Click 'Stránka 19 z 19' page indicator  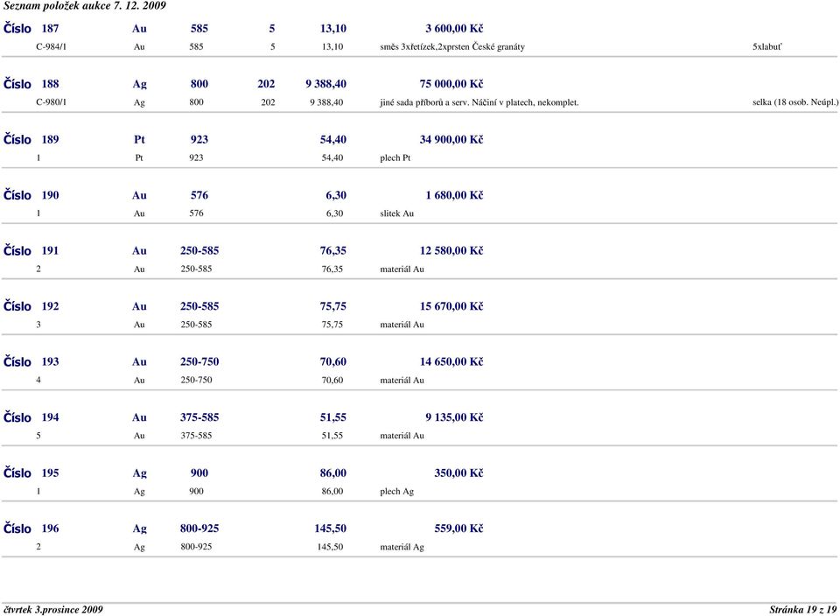click(x=801, y=608)
